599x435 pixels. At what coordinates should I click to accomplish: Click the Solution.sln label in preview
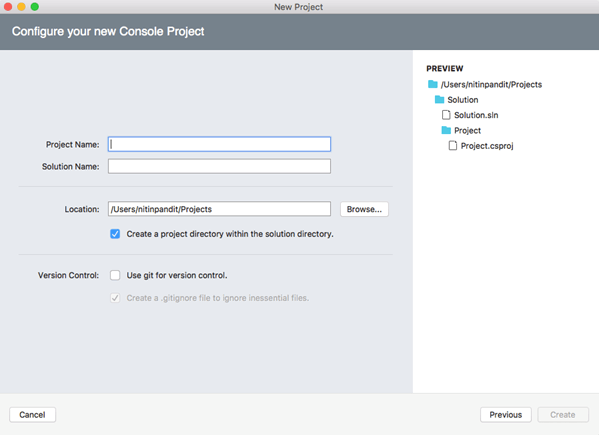coord(476,115)
